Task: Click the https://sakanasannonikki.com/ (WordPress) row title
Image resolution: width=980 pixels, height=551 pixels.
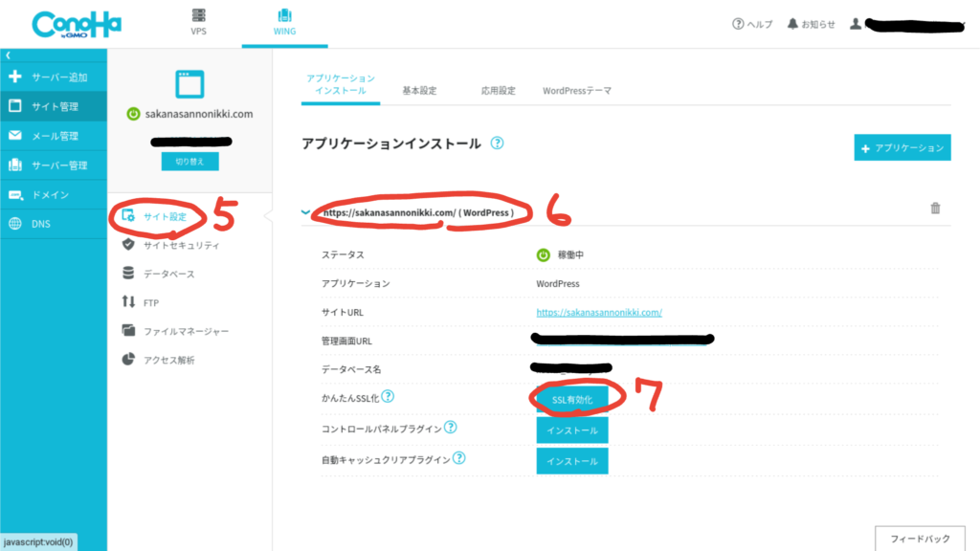Action: pos(419,212)
